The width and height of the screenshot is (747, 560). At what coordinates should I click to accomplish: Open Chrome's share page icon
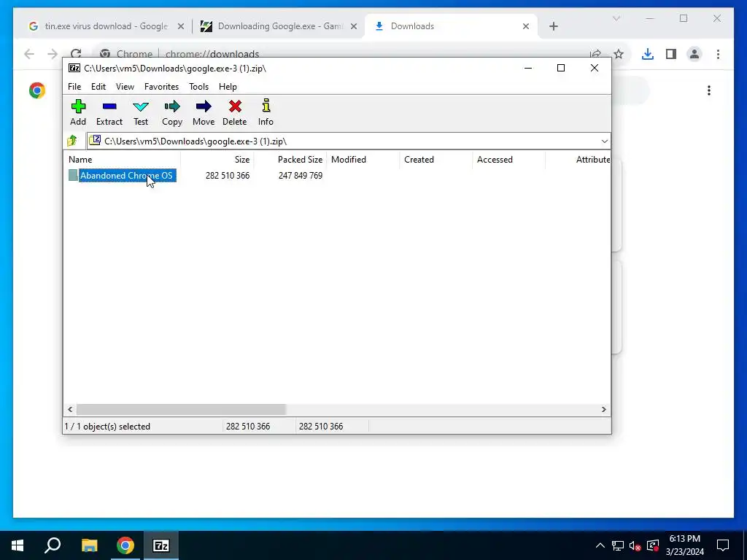coord(595,54)
